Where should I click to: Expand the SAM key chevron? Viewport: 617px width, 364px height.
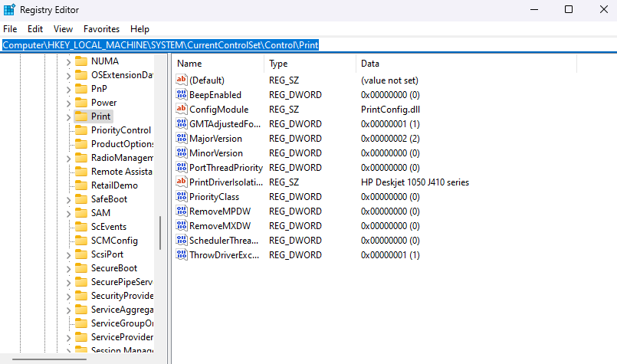[68, 213]
